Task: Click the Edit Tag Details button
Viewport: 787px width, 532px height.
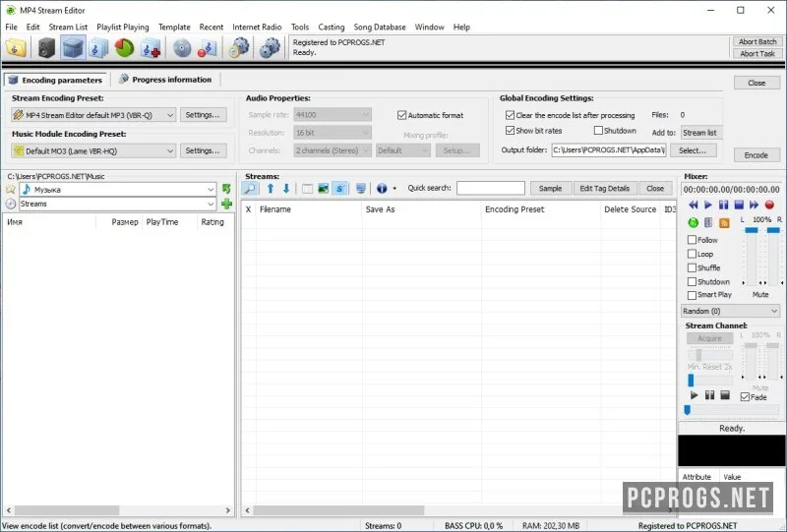Action: tap(604, 188)
